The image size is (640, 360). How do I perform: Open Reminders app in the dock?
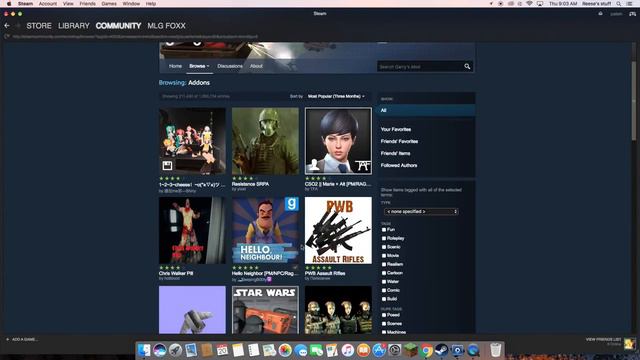coord(253,350)
